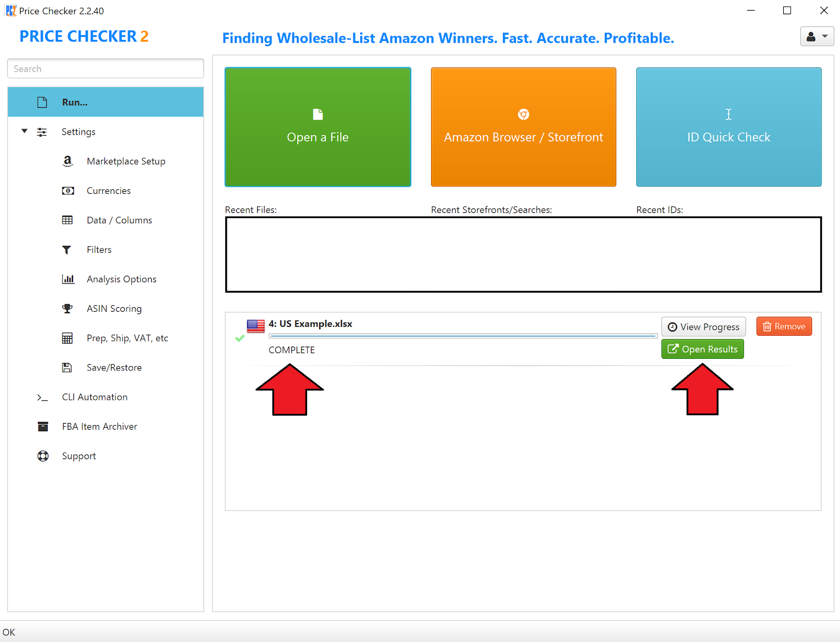Click the Filters funnel icon
The image size is (840, 642).
point(67,250)
